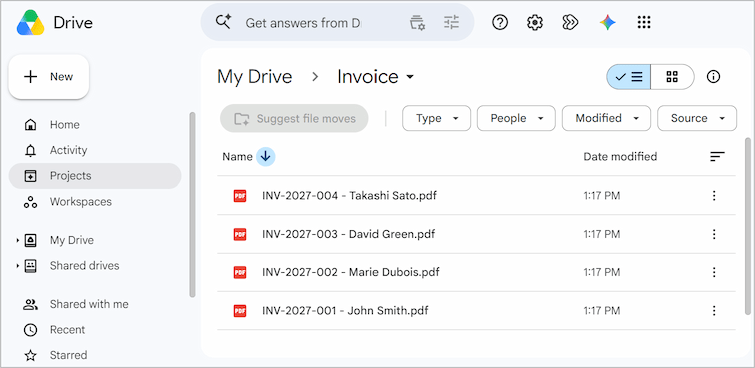Open Projects in the sidebar

point(95,176)
